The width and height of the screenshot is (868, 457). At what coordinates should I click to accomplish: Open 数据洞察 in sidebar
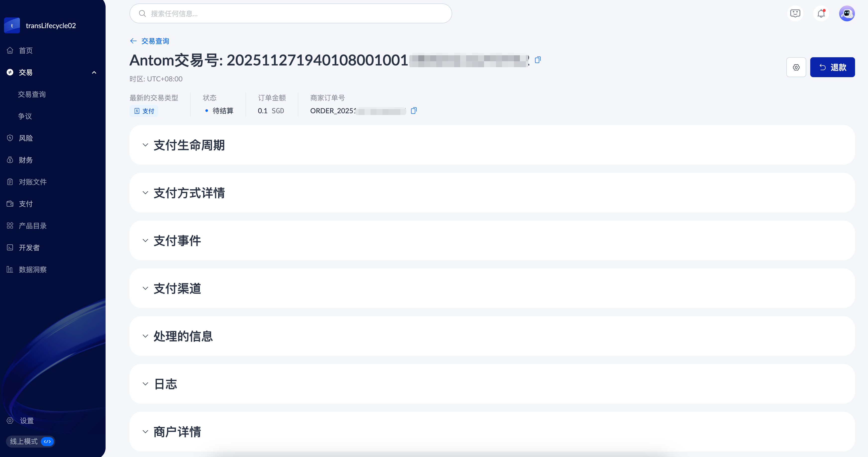[x=32, y=269]
